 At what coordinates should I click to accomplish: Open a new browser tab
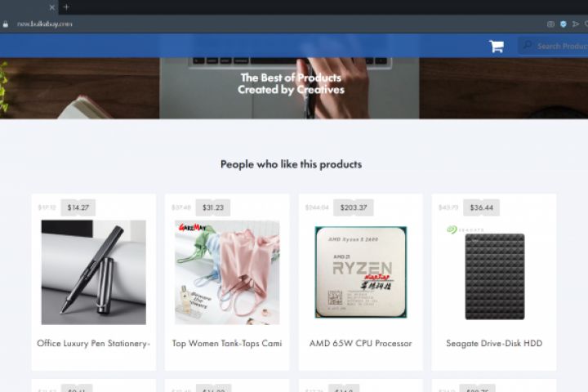click(66, 7)
